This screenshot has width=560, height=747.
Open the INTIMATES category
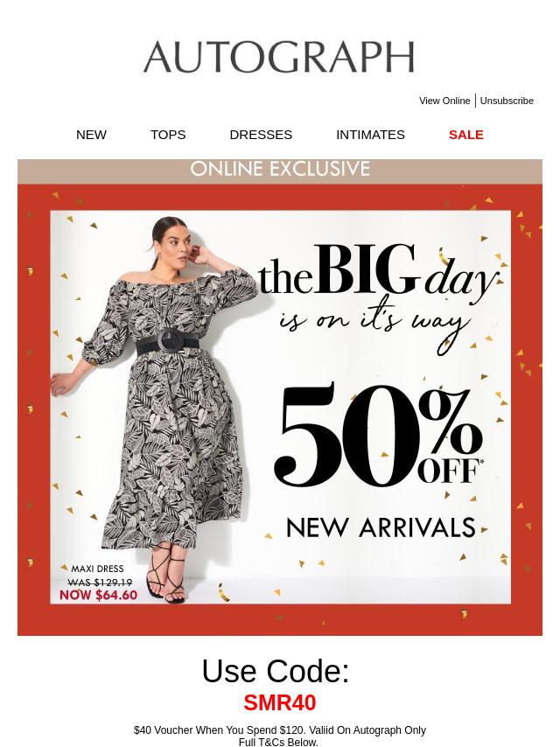tap(370, 135)
